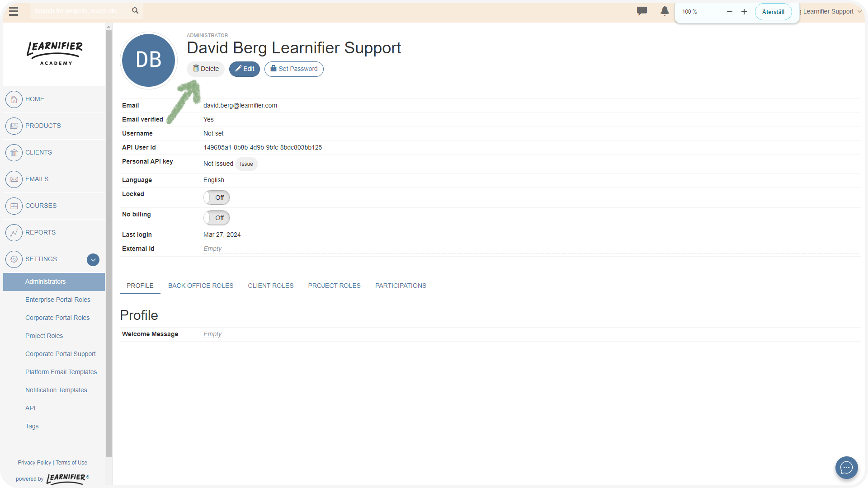Image resolution: width=868 pixels, height=488 pixels.
Task: Switch to the BACK OFFICE ROLES tab
Action: tap(201, 286)
